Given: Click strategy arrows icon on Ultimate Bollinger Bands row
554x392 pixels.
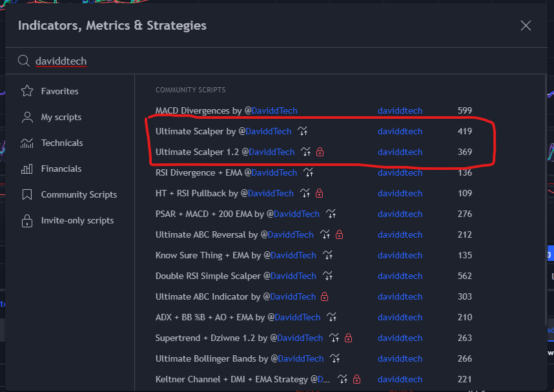Looking at the screenshot, I should pos(335,359).
